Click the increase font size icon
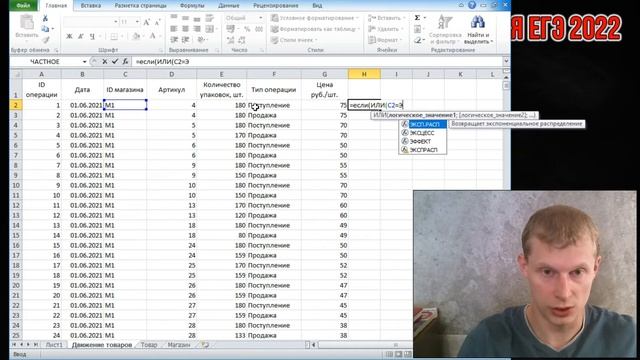The image size is (640, 360). pyautogui.click(x=147, y=22)
